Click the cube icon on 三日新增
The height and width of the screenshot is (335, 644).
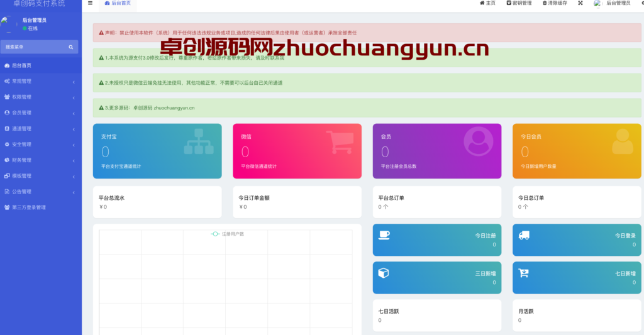[x=384, y=273]
